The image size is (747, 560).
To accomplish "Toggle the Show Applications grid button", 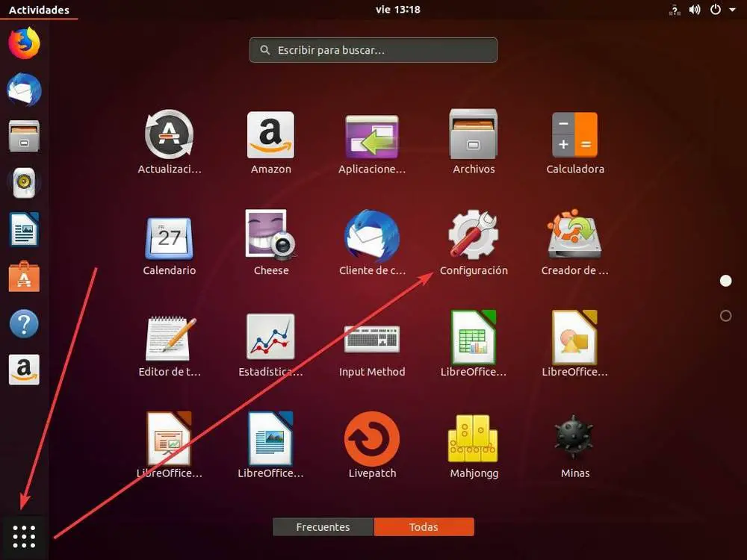I will pos(24,537).
